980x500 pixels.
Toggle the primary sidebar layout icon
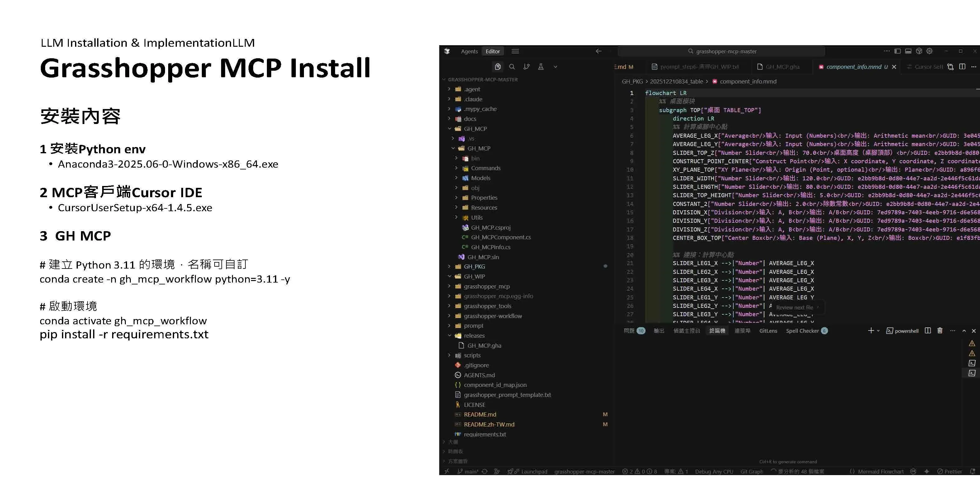897,51
